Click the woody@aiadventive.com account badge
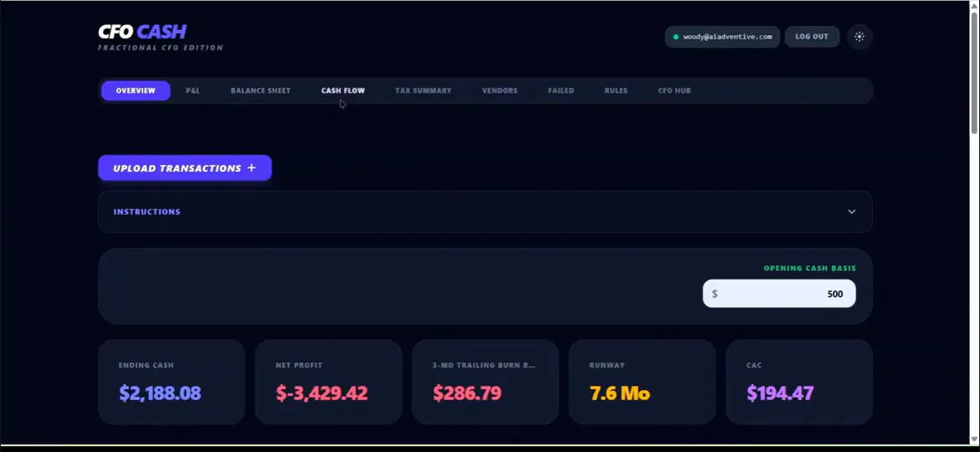The height and width of the screenshot is (452, 980). 722,37
